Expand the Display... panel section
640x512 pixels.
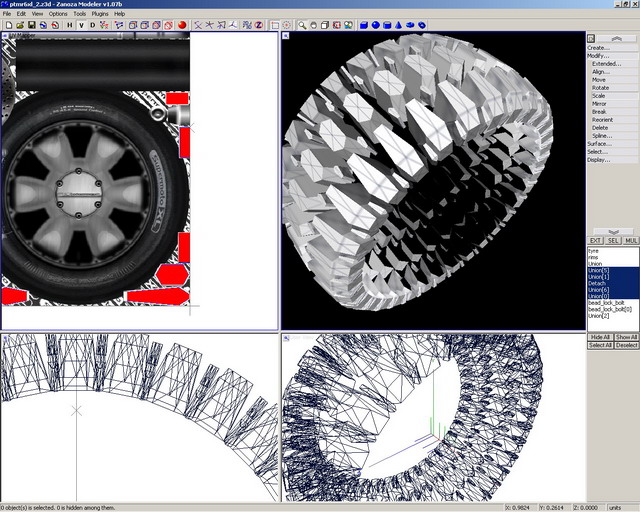(x=598, y=159)
